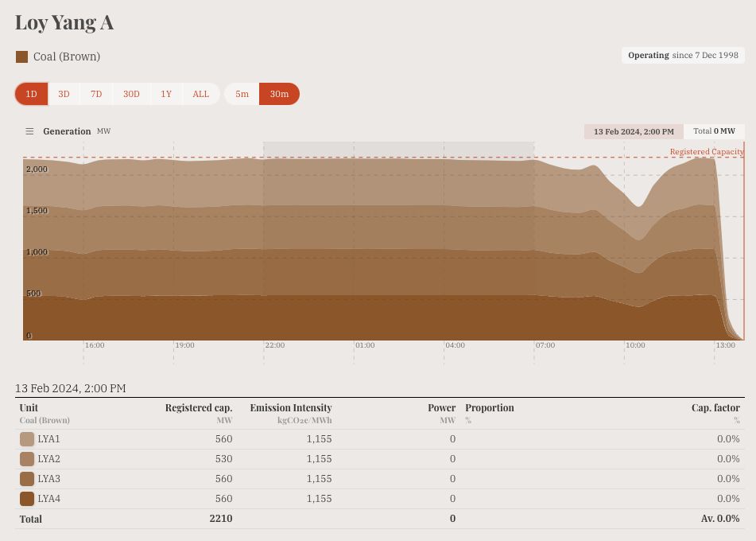Viewport: 756px width, 541px height.
Task: Switch to the 1Y time range
Action: point(166,94)
